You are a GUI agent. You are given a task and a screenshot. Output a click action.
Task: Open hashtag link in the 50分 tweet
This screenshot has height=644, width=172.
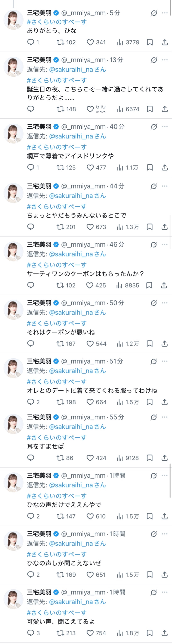coord(57,323)
